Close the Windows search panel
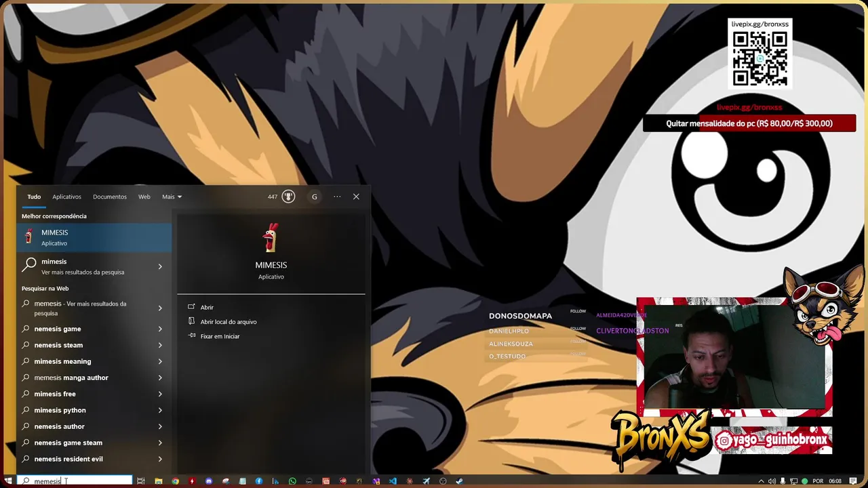Screen dimensions: 868x488 click(x=356, y=197)
